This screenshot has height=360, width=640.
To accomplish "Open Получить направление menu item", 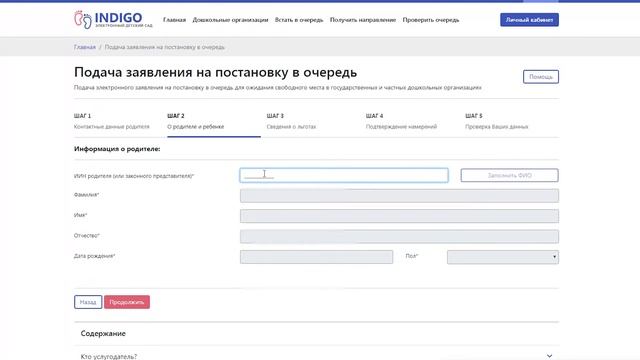I will (x=363, y=20).
